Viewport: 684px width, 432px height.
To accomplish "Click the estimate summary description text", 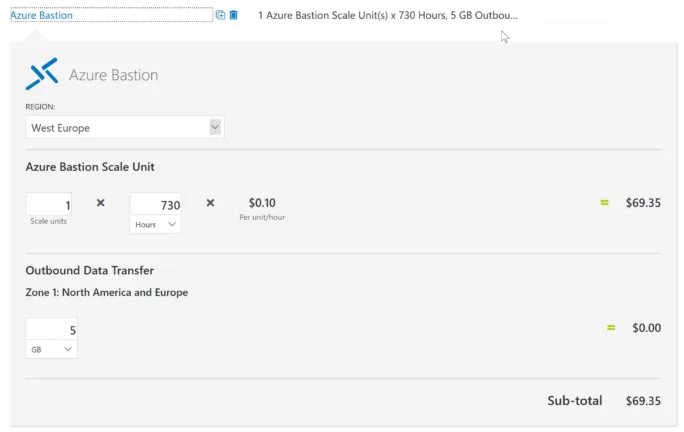I will [388, 15].
